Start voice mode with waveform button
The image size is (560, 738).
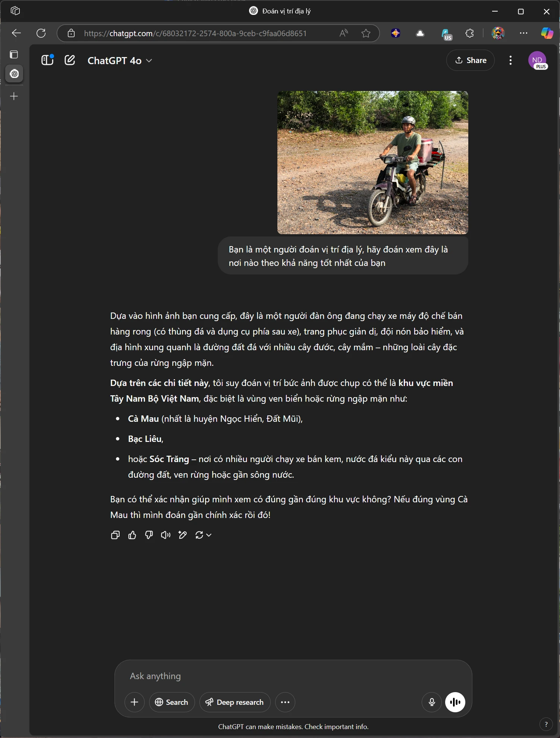(455, 702)
